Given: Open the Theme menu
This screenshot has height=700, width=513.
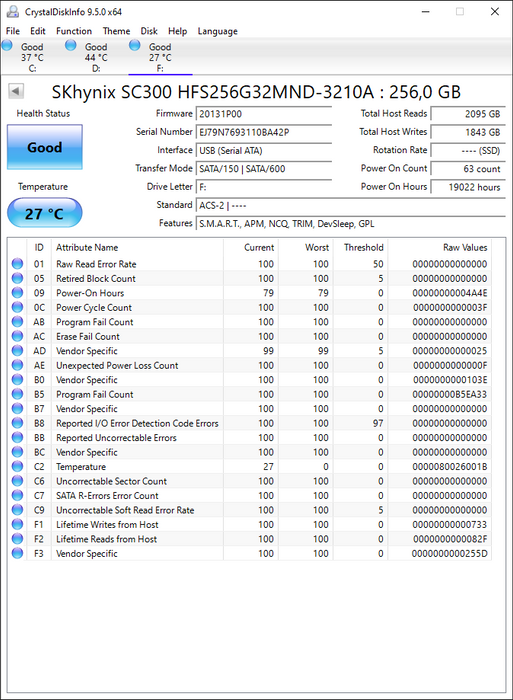Looking at the screenshot, I should coord(116,31).
